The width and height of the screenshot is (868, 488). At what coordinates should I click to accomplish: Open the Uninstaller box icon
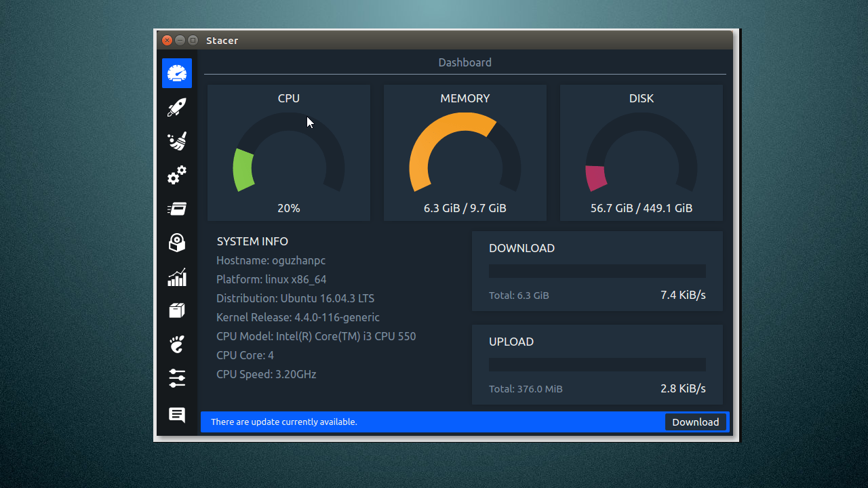tap(176, 310)
